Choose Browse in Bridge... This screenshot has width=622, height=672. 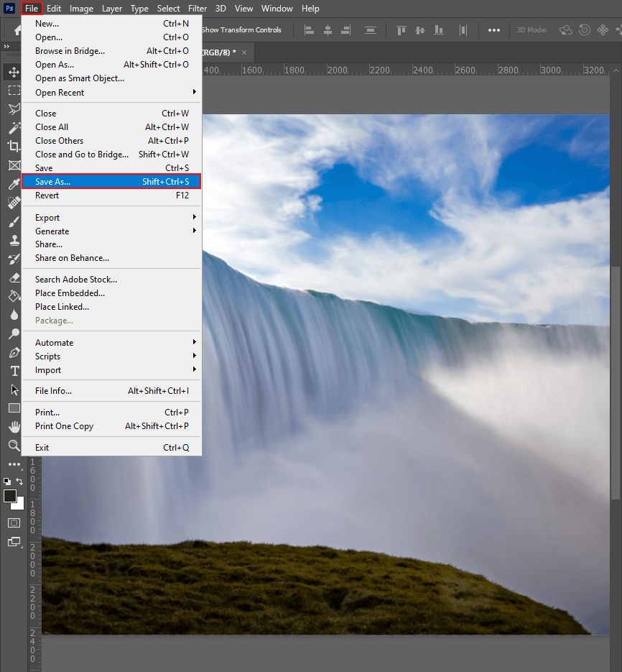[111, 51]
